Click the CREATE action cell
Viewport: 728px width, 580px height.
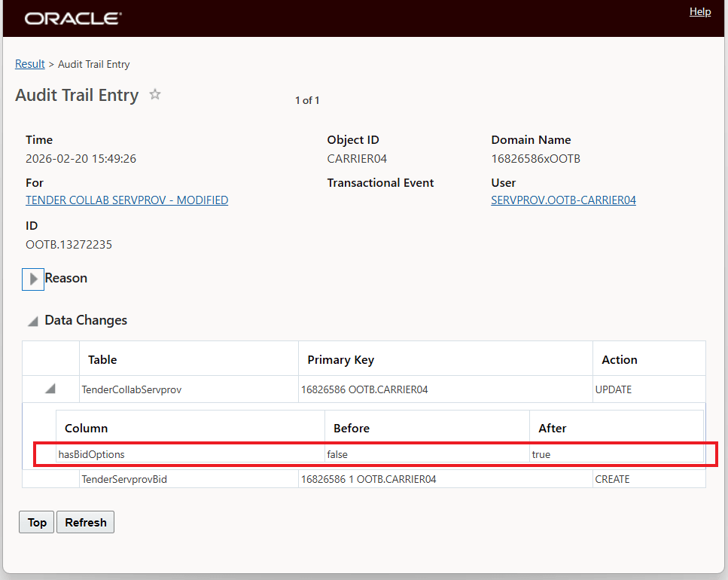(612, 479)
